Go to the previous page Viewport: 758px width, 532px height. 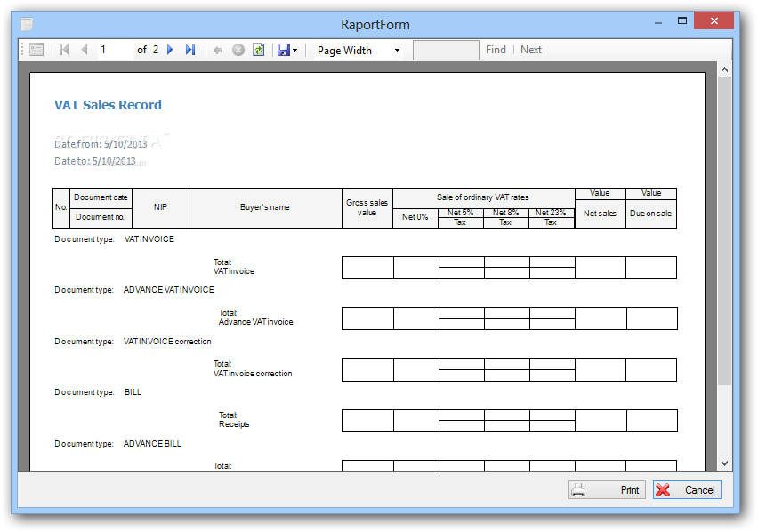[85, 50]
